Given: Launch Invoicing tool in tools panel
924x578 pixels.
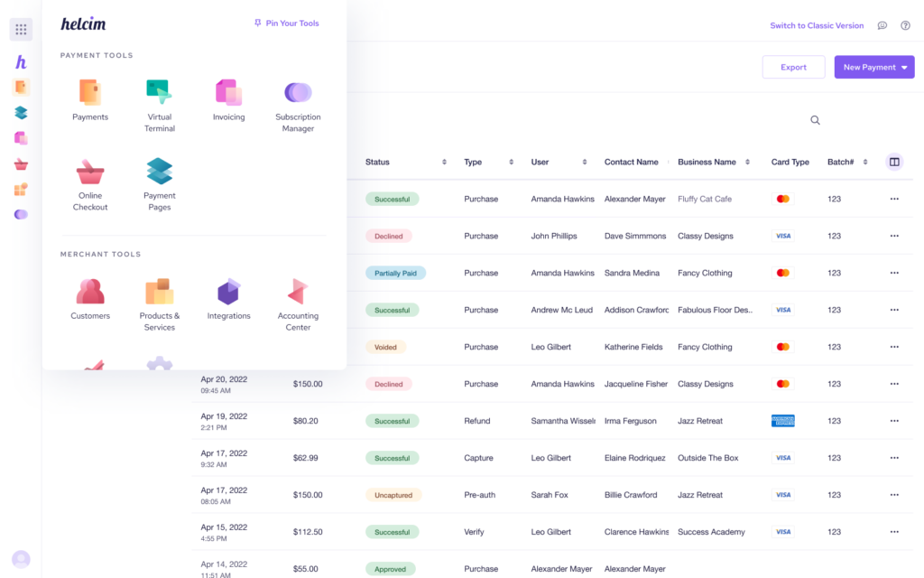Looking at the screenshot, I should click(228, 99).
